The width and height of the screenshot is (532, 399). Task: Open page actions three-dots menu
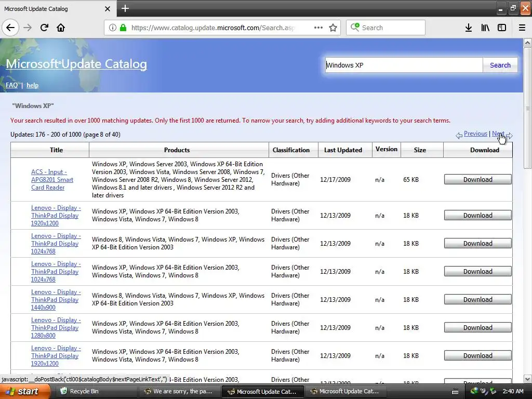click(318, 28)
